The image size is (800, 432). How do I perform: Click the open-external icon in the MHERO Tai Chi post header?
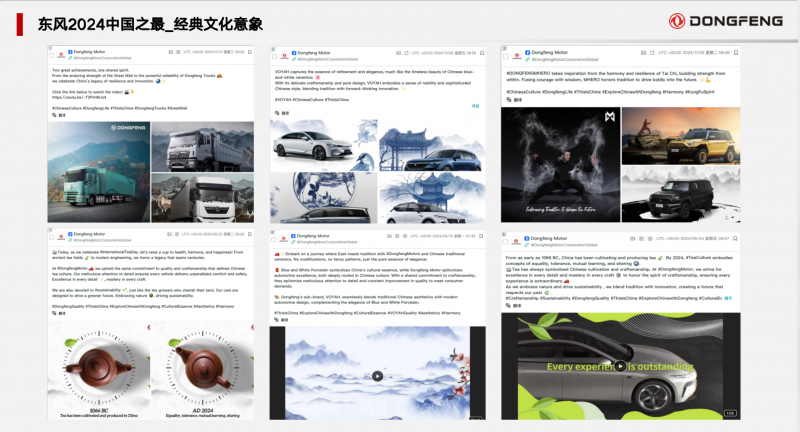coord(652,53)
